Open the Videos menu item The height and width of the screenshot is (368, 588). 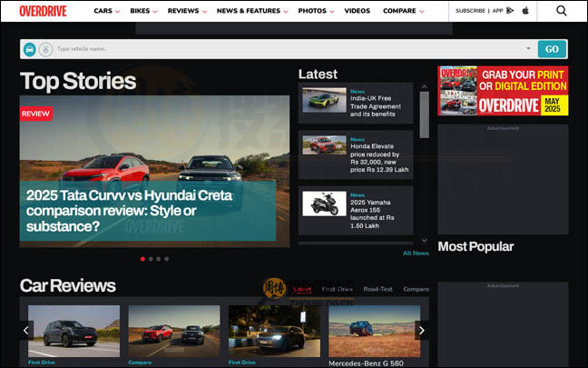tap(357, 11)
